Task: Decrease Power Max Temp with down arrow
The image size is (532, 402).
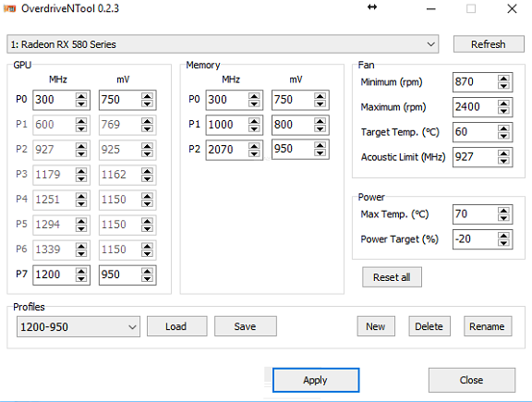Action: 504,218
